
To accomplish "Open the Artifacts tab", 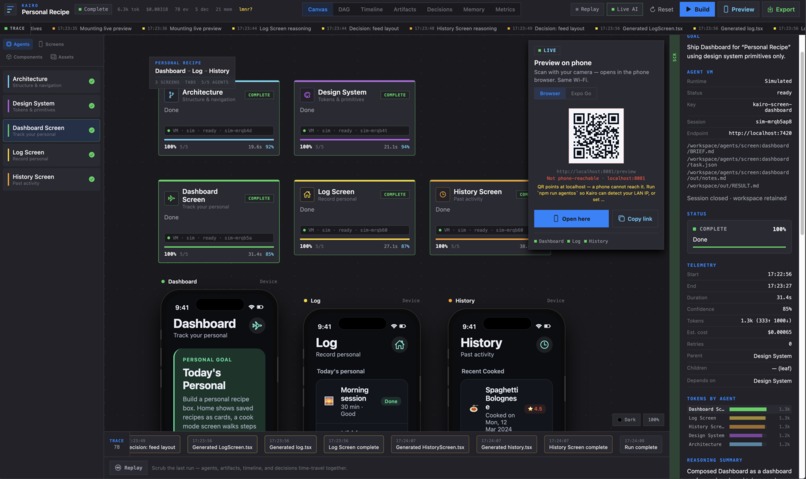I will (405, 9).
